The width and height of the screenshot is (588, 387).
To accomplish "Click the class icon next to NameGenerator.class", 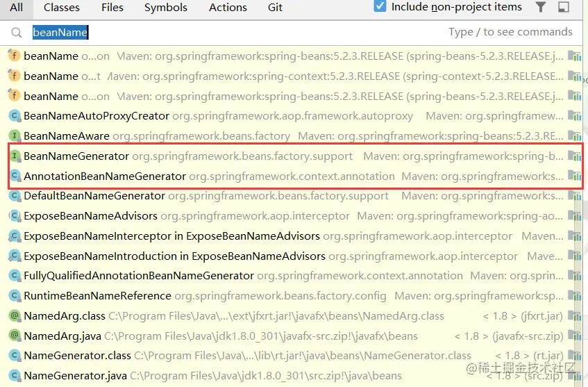I will [15, 356].
